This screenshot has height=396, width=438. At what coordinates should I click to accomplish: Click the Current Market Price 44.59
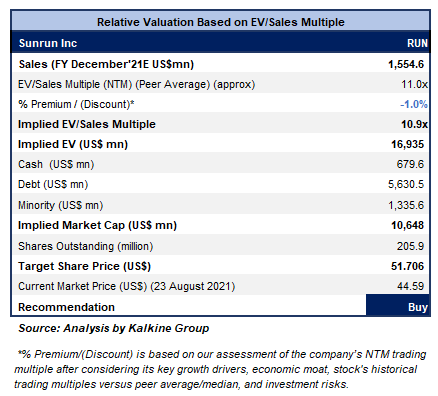click(x=411, y=286)
